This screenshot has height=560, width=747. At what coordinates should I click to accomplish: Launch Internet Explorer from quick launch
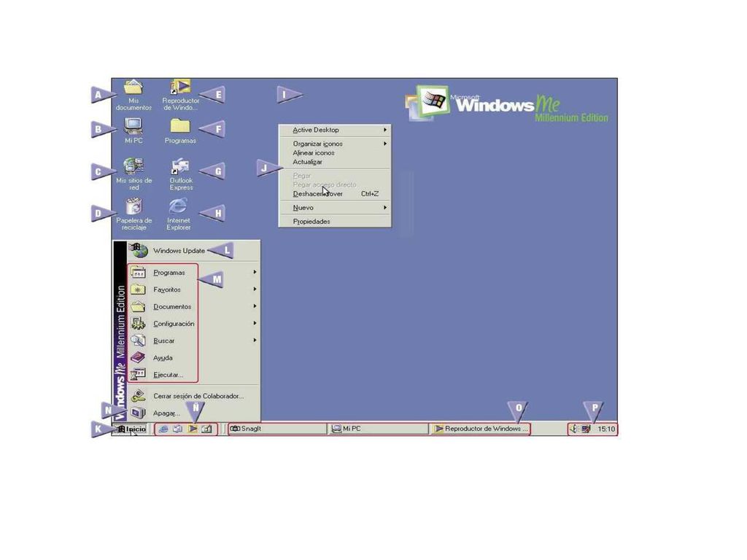click(163, 429)
